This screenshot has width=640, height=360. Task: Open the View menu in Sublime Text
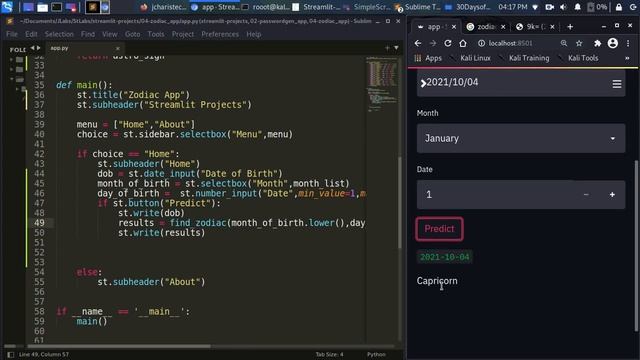[x=110, y=34]
